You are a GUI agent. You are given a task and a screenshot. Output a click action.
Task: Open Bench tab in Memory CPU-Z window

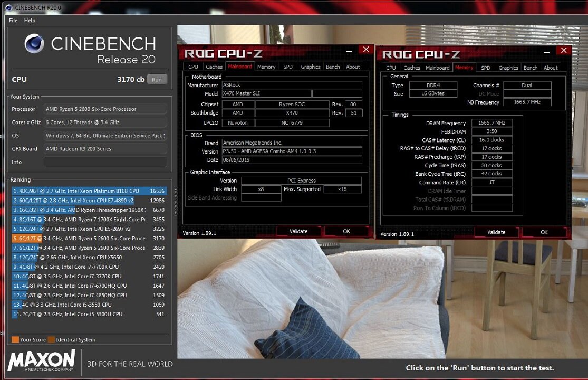coord(530,68)
